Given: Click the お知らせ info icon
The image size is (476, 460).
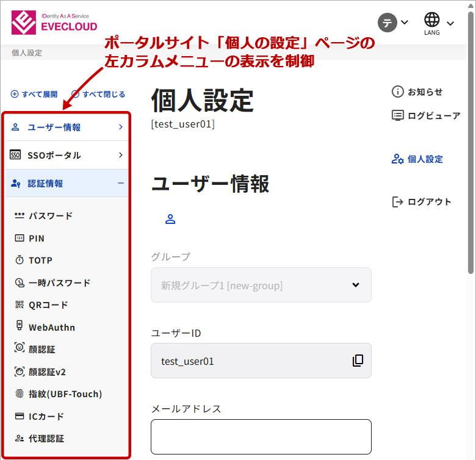Looking at the screenshot, I should (x=398, y=92).
